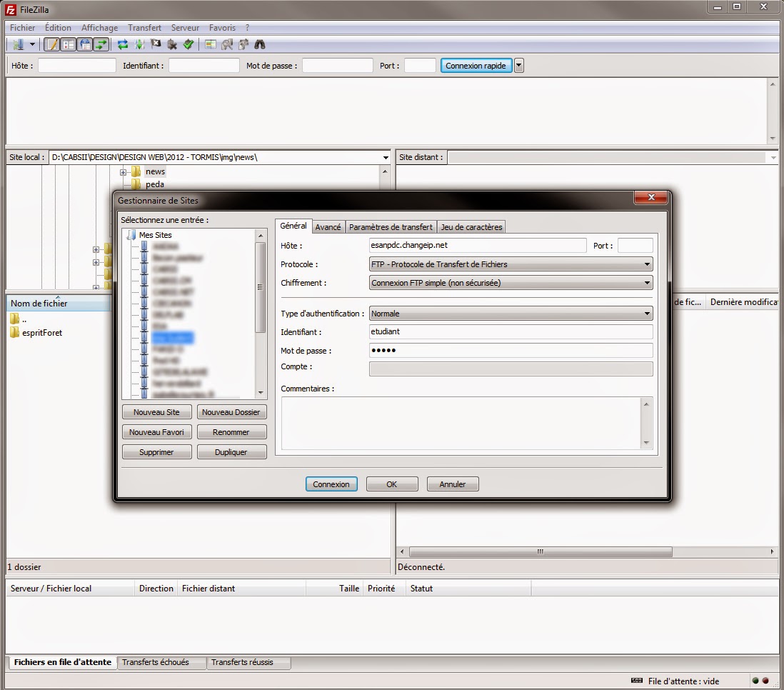
Task: Click the Identifiant field containing etudiant
Action: coord(511,332)
